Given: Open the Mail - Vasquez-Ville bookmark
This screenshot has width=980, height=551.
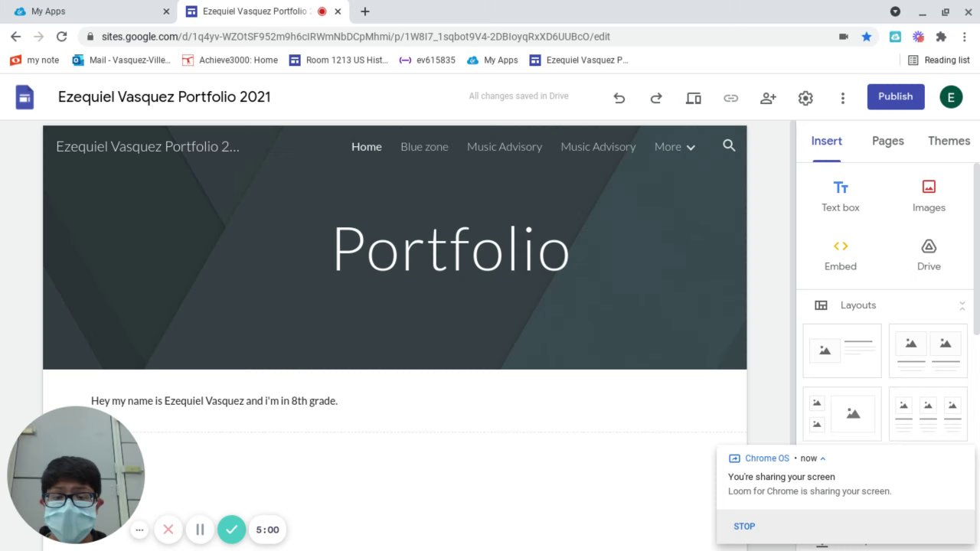Looking at the screenshot, I should tap(122, 60).
